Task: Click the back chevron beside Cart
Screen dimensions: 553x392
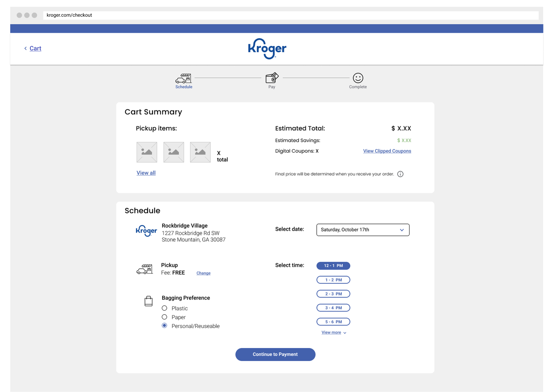Action: pyautogui.click(x=26, y=48)
